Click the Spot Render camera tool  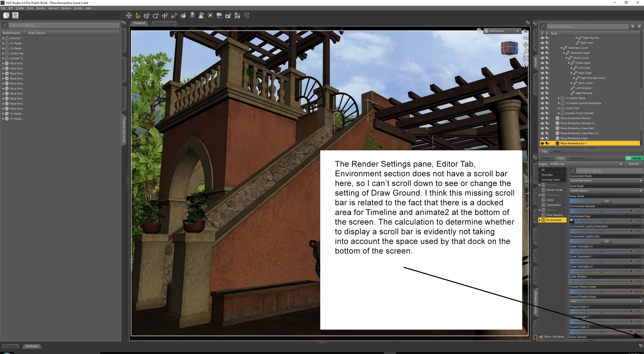[228, 16]
